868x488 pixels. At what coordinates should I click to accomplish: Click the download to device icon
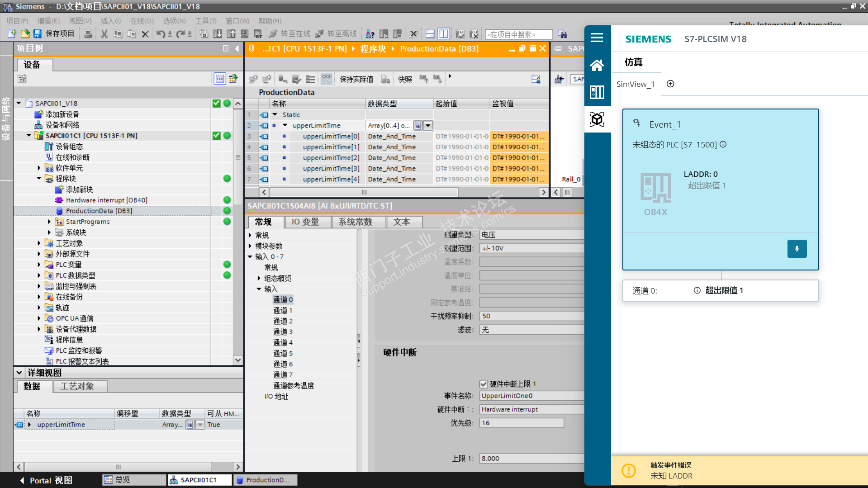coord(218,34)
